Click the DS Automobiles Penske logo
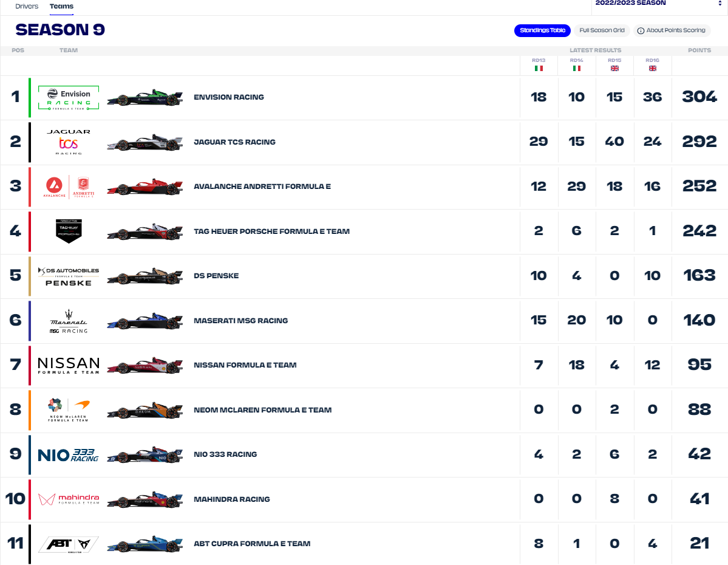Viewport: 728px width, 565px height. tap(68, 276)
